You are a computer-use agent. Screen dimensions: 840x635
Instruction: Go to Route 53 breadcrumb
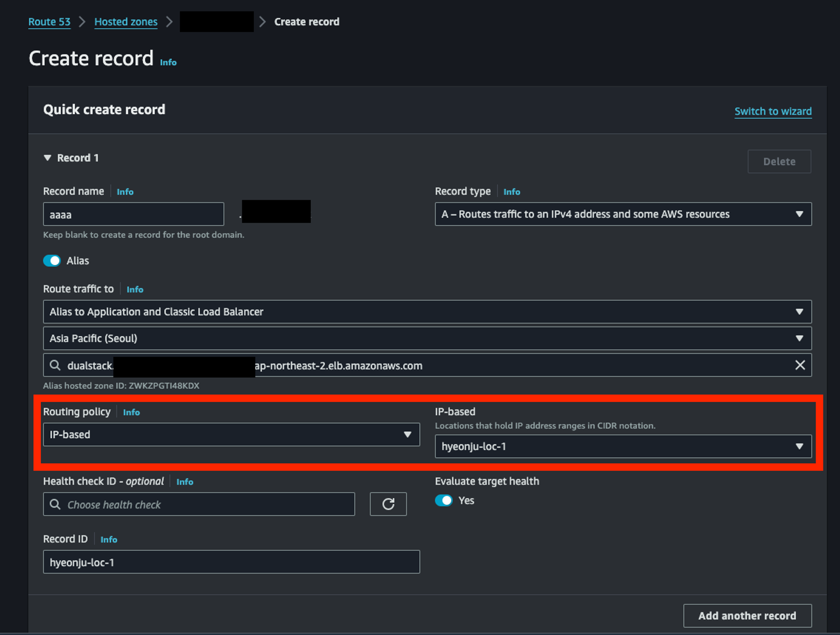(x=49, y=22)
